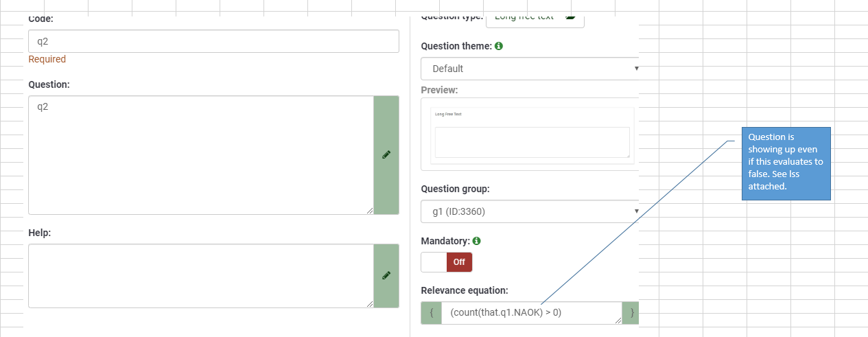
Task: Open the Question theme dropdown showing Default
Action: coord(530,69)
